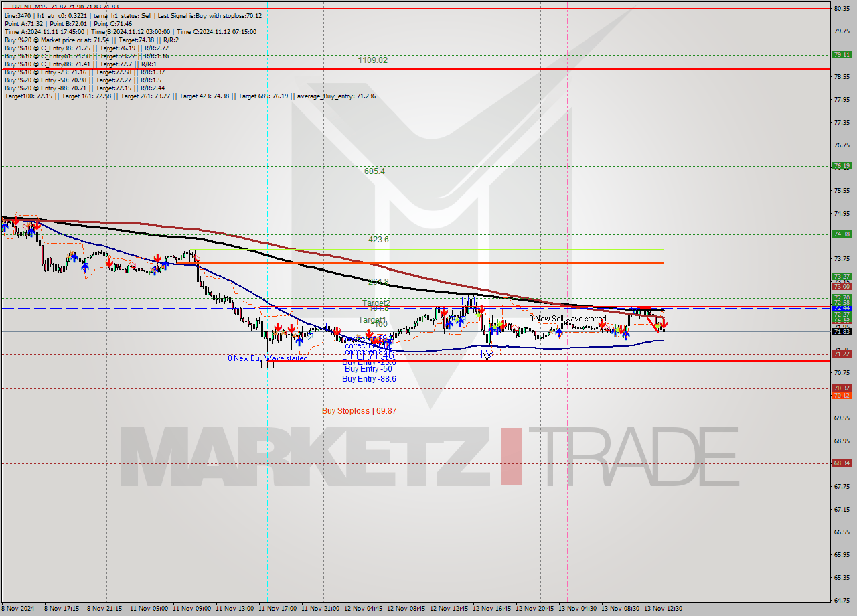Select the 64.75 price axis tick

coord(842,600)
